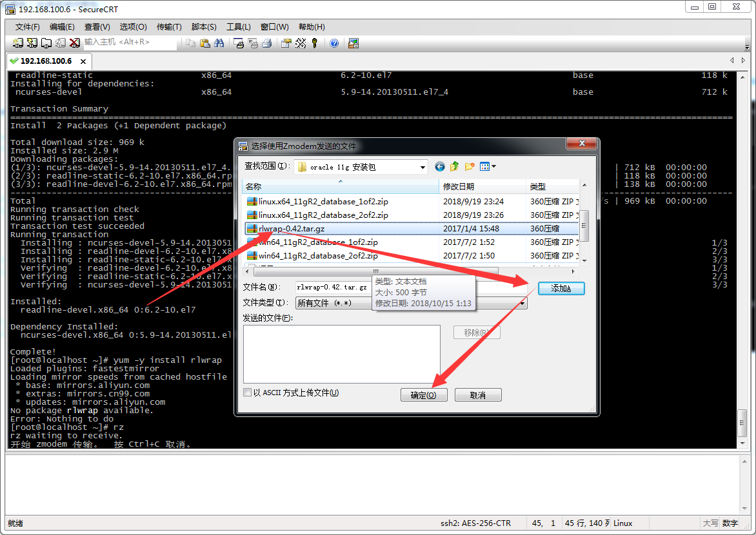Viewport: 756px width, 535px height.
Task: Click the Print Selection toolbar icon
Action: (x=253, y=43)
